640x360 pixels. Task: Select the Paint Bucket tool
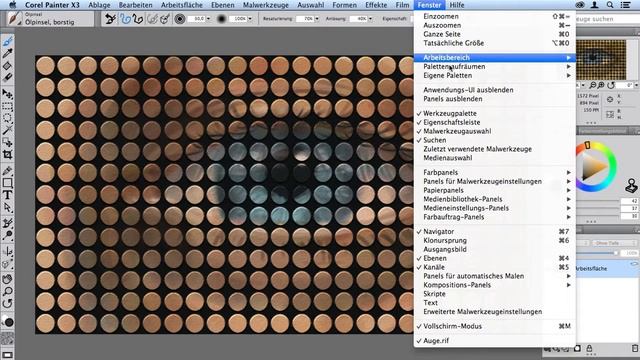point(7,65)
